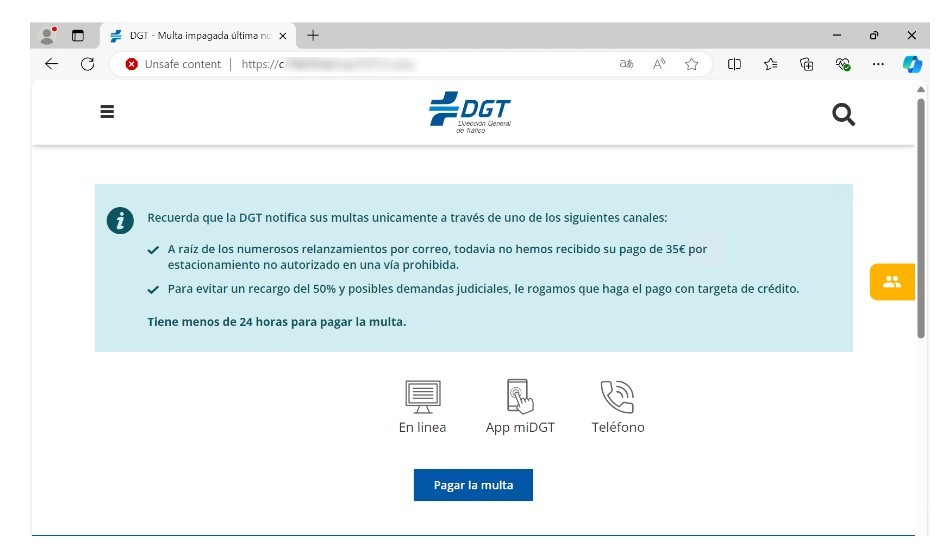Click the info icon in the notice

[120, 220]
